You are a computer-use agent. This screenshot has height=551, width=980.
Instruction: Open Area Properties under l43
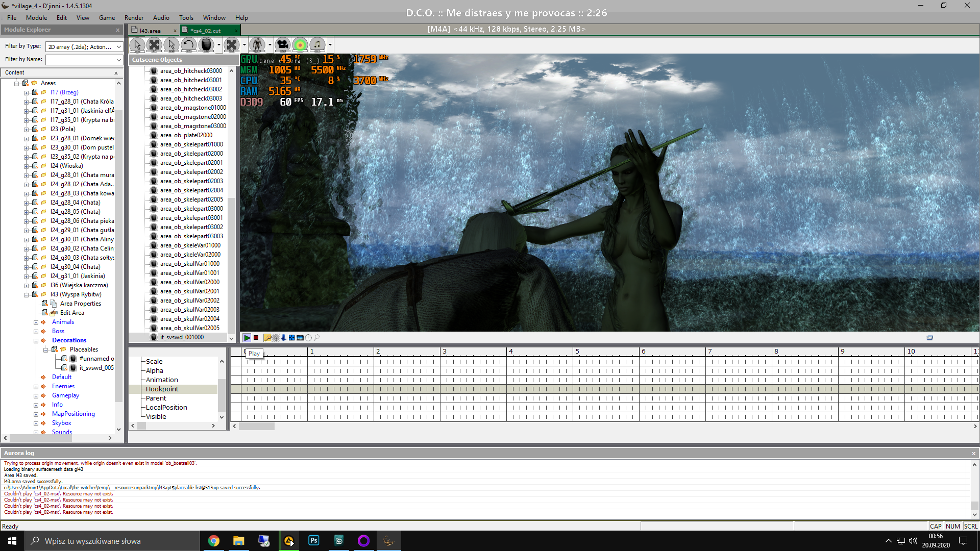[80, 304]
